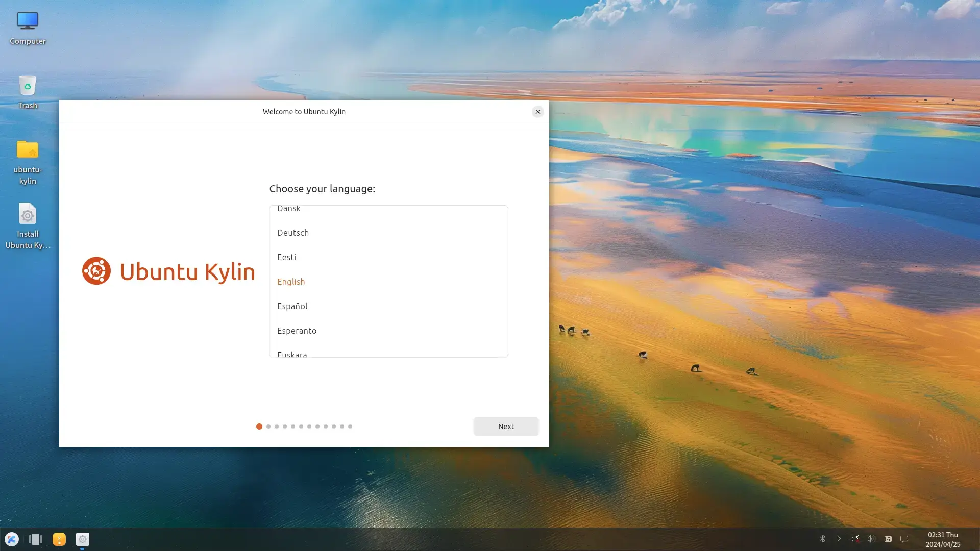Open the task view icon in the taskbar
The height and width of the screenshot is (551, 980).
(35, 539)
